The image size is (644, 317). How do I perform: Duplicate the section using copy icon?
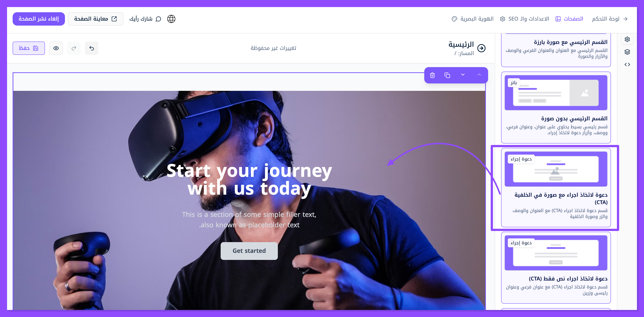point(447,75)
